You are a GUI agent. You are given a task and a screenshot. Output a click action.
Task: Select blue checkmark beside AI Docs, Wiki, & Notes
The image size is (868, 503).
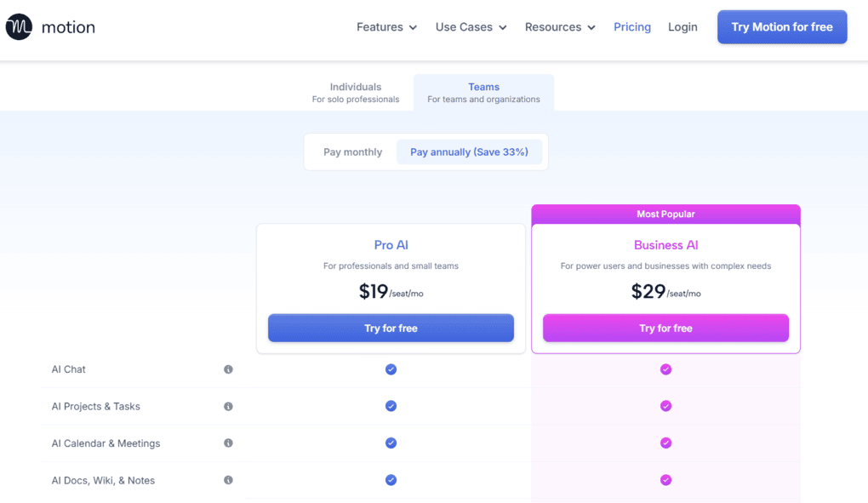click(x=391, y=480)
